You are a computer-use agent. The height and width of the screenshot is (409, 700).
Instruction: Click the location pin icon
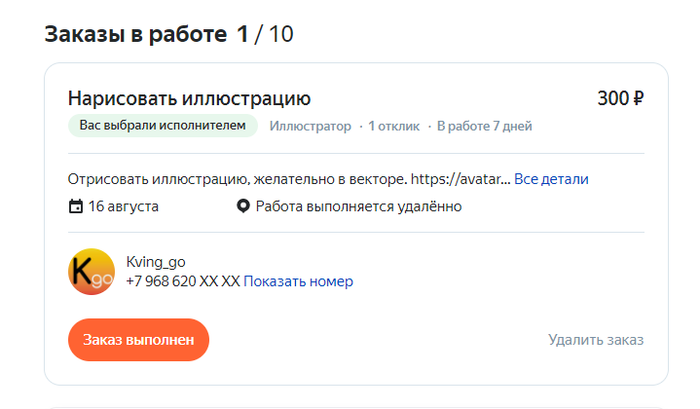click(242, 207)
